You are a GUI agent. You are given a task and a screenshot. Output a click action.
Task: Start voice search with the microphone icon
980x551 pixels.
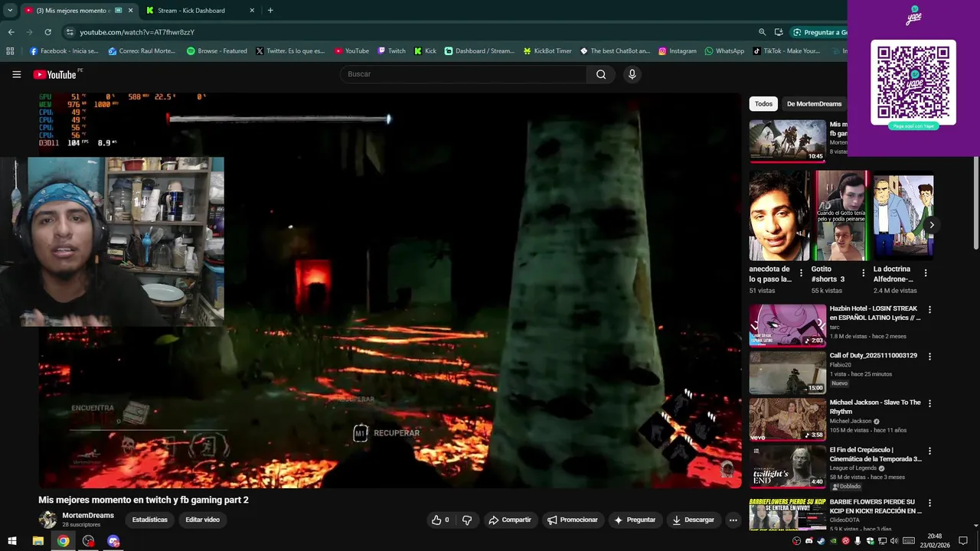pyautogui.click(x=632, y=74)
